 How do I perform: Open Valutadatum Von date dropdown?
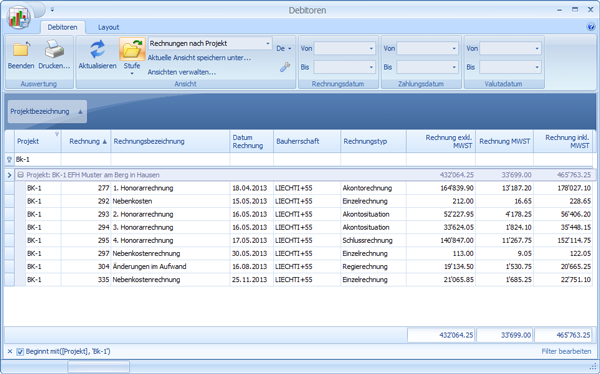pyautogui.click(x=537, y=49)
